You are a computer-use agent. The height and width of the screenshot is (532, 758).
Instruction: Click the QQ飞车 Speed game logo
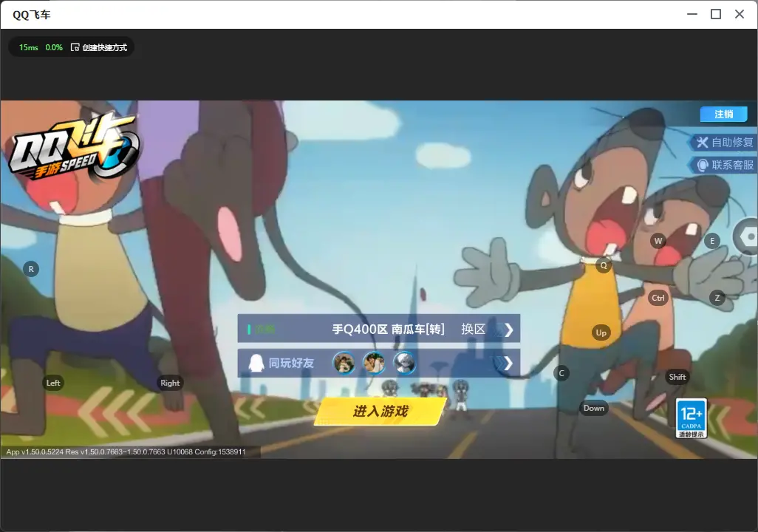point(75,148)
